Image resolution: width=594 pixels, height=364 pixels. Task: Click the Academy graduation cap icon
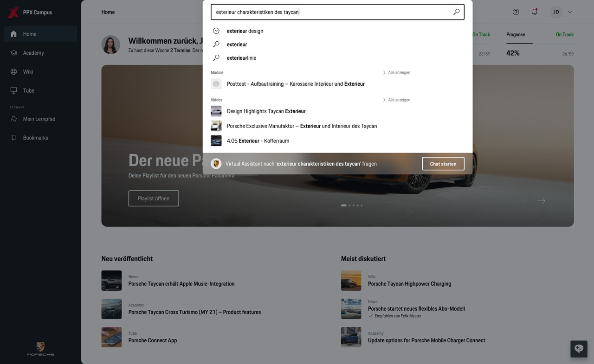coord(14,53)
